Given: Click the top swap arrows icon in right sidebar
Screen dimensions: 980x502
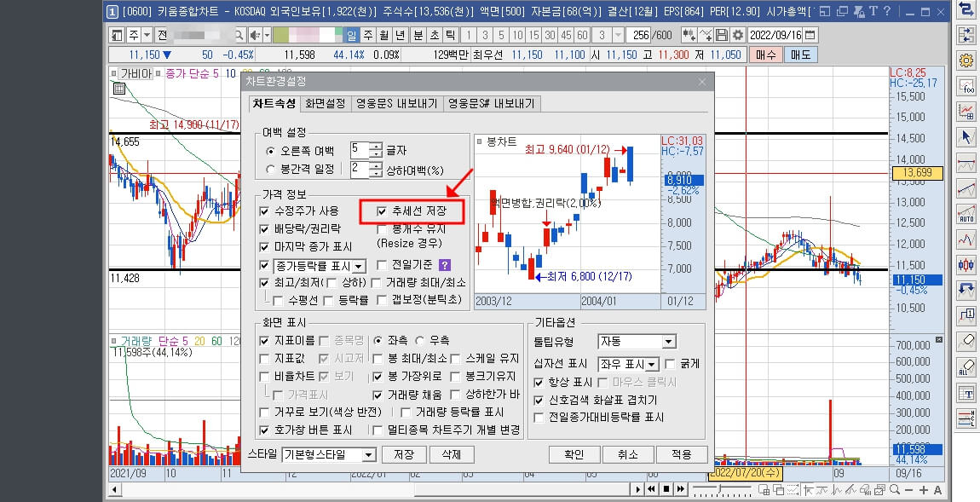Looking at the screenshot, I should tap(966, 9).
